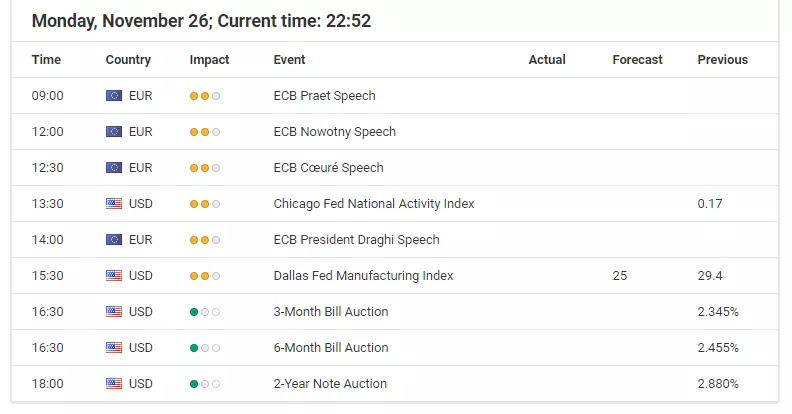Click impact dots for Chicago Fed National Activity Index
The height and width of the screenshot is (414, 792).
pyautogui.click(x=205, y=204)
